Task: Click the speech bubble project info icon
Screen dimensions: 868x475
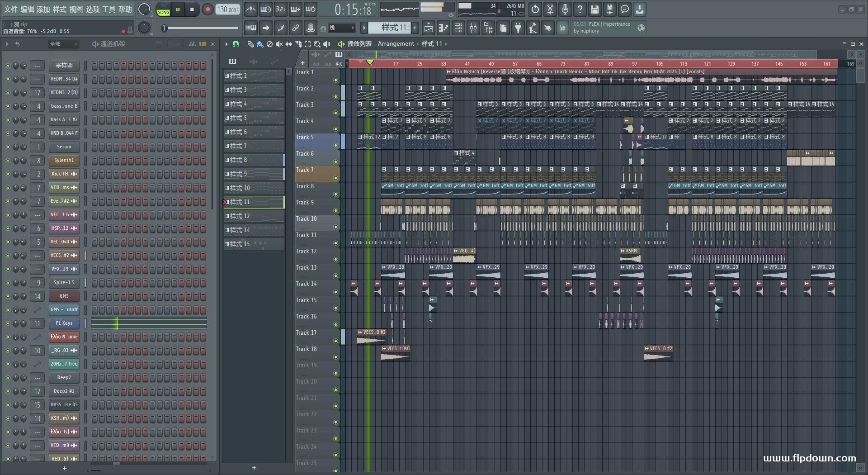Action: (625, 9)
